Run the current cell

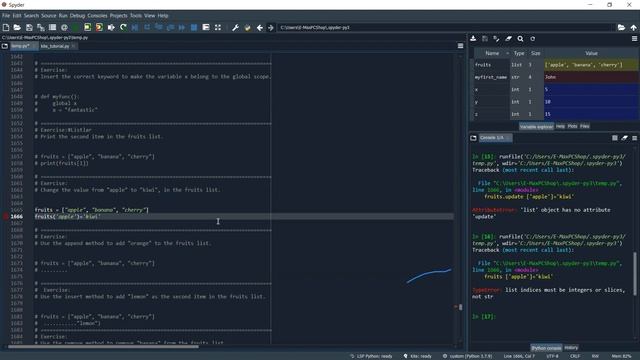pyautogui.click(x=87, y=27)
